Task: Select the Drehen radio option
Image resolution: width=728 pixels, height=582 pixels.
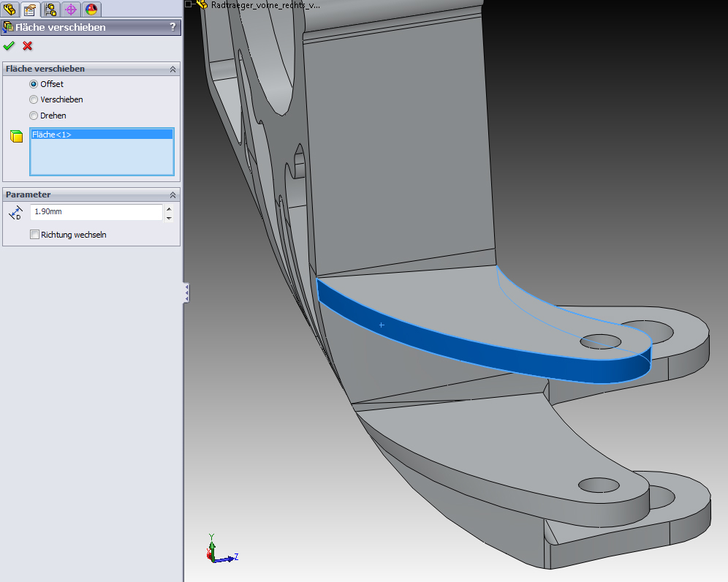Action: [34, 116]
